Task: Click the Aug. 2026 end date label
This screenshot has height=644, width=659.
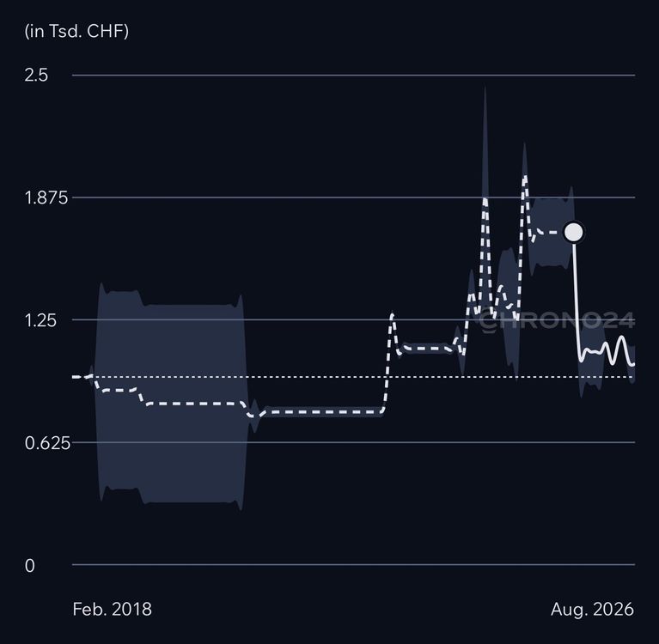Action: pos(592,609)
